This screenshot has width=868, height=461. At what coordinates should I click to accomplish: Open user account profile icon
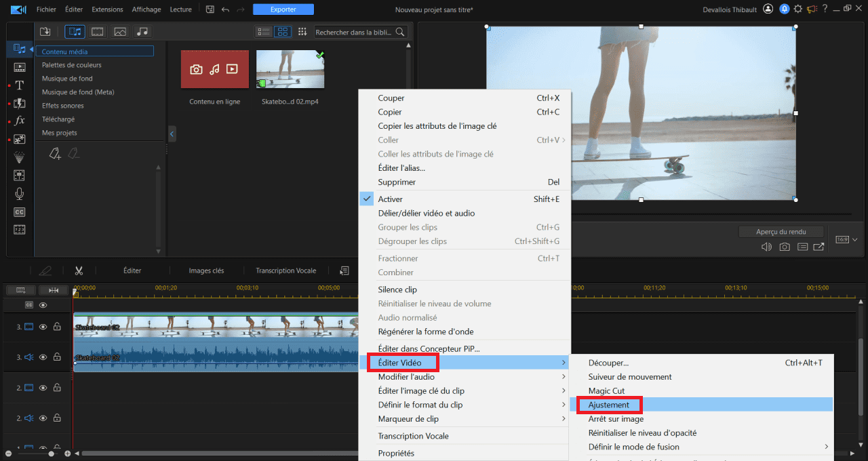point(768,9)
